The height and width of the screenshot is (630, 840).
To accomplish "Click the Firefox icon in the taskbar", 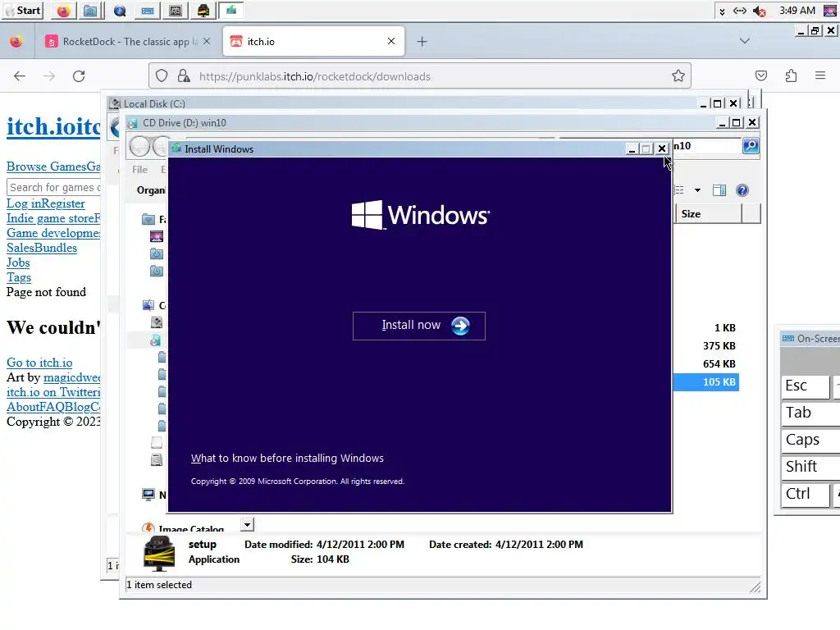I will (64, 11).
